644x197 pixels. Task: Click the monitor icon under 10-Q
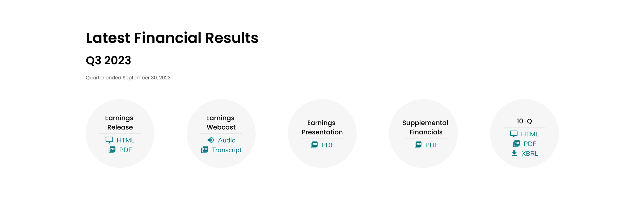(x=513, y=134)
